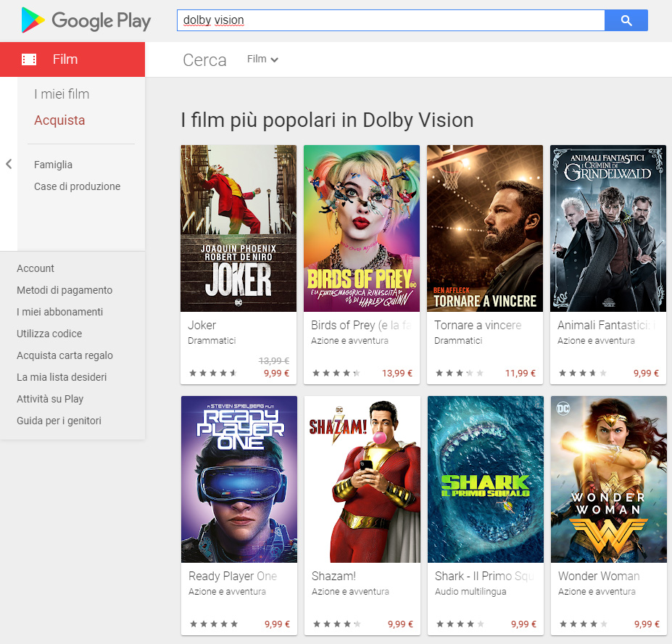672x644 pixels.
Task: Click the Google Play logo
Action: (86, 20)
